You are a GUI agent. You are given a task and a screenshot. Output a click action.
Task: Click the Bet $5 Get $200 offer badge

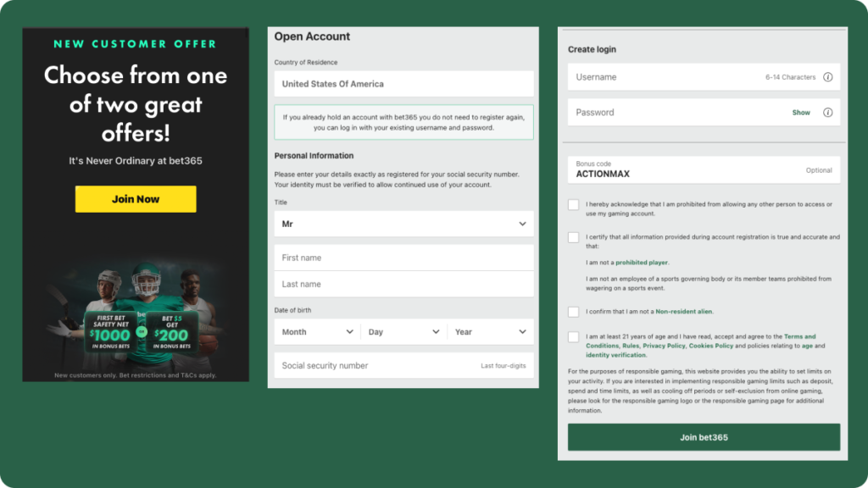click(171, 332)
